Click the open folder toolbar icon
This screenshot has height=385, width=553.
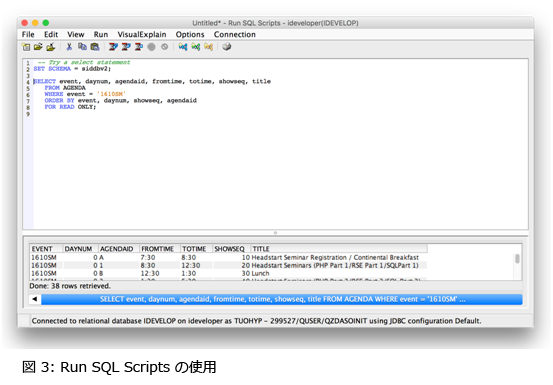[x=38, y=47]
